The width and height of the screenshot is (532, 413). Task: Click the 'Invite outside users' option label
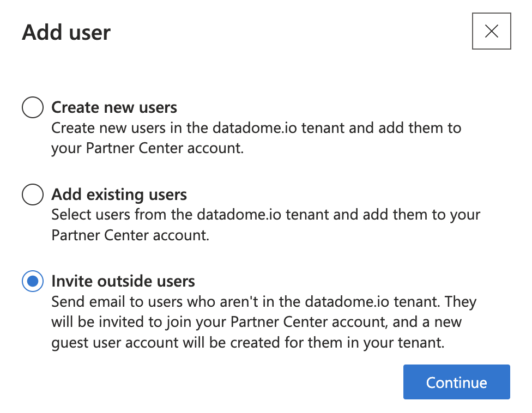pyautogui.click(x=123, y=282)
